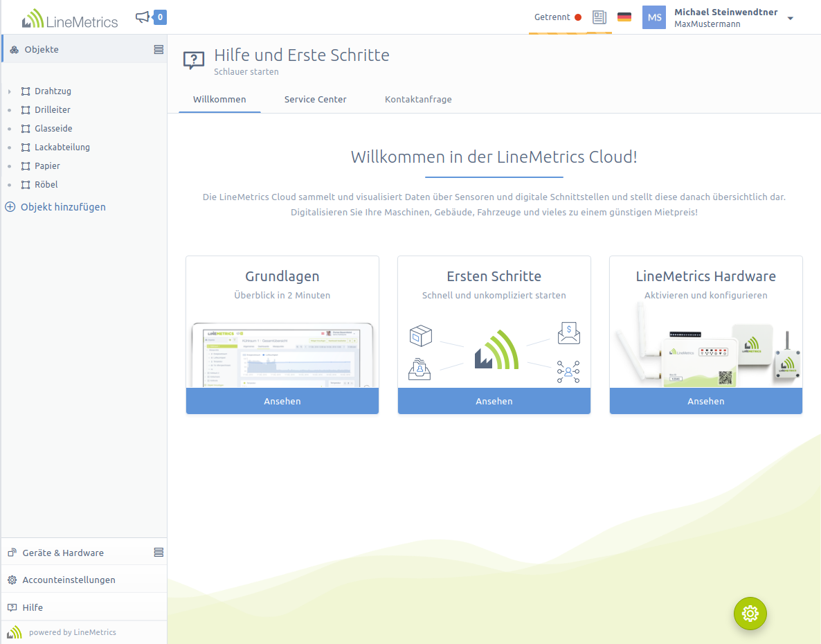
Task: Open the Objekte sidebar section
Action: (42, 50)
